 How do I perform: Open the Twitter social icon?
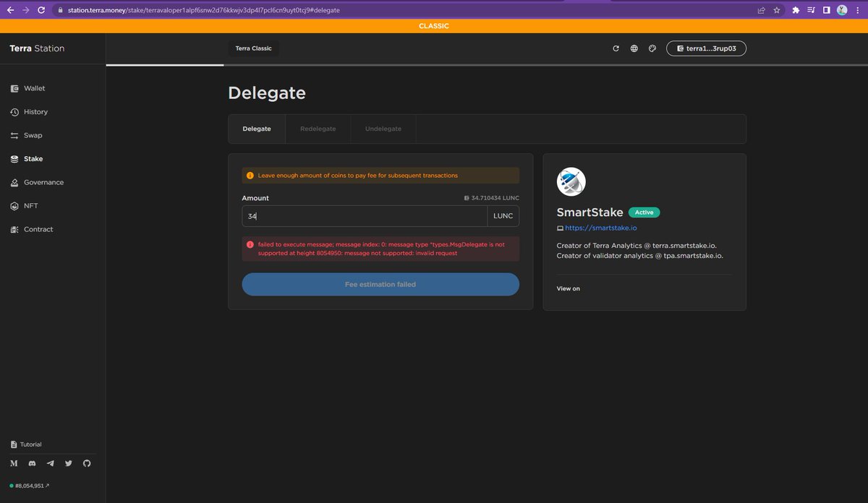tap(69, 463)
